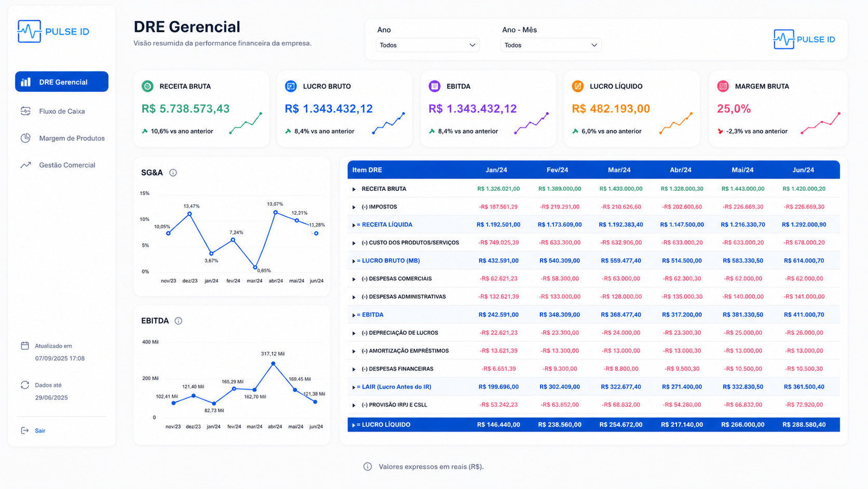Expand the RECEITA LÍQUIDA row

[354, 225]
